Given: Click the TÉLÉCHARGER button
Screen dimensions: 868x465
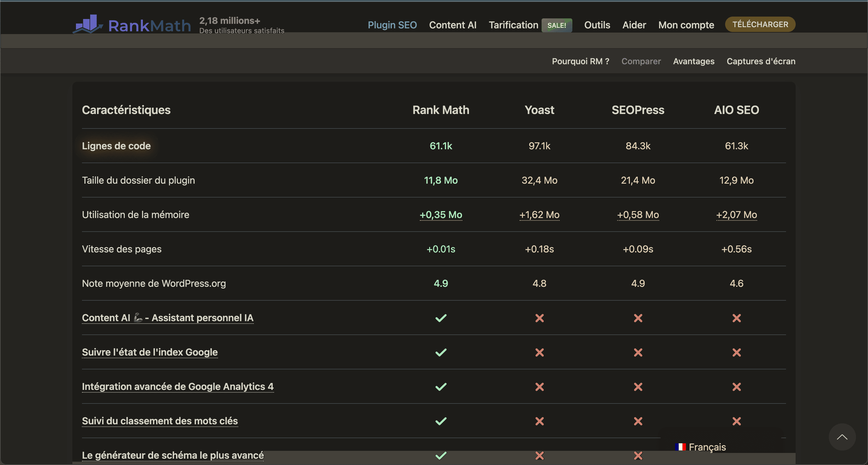Looking at the screenshot, I should [760, 24].
